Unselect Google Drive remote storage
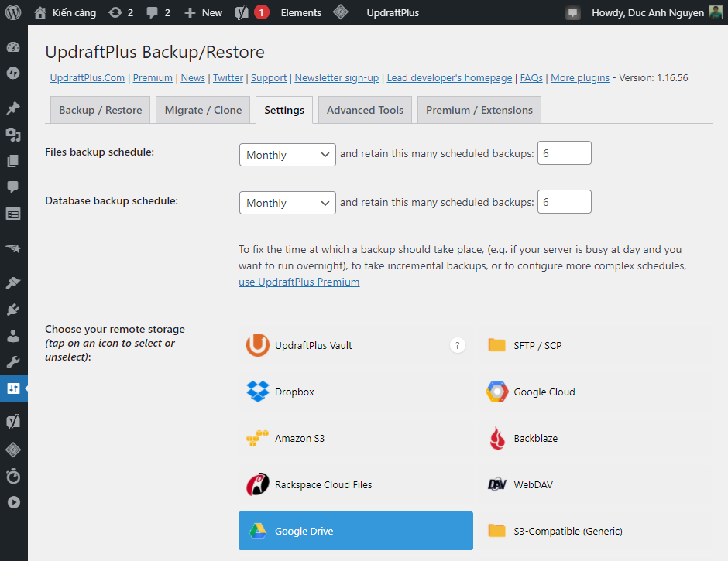The width and height of the screenshot is (728, 561). pyautogui.click(x=355, y=531)
